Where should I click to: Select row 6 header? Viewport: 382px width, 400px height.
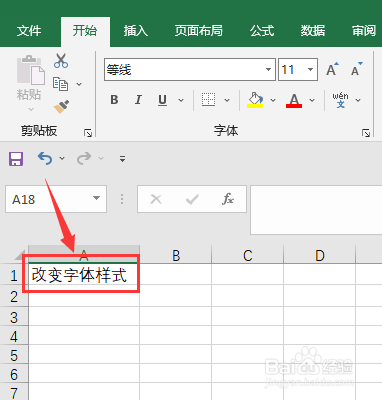tap(14, 374)
